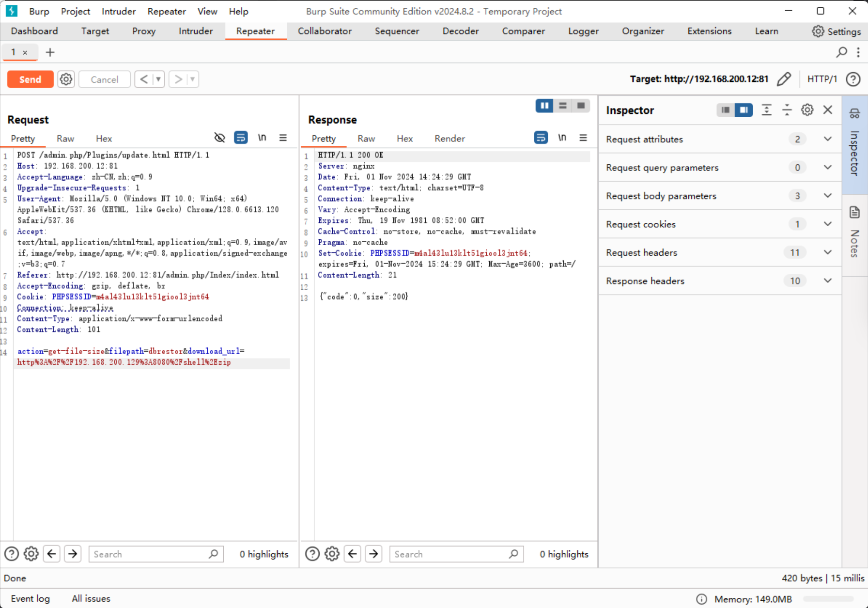Open Burp Settings

click(837, 31)
